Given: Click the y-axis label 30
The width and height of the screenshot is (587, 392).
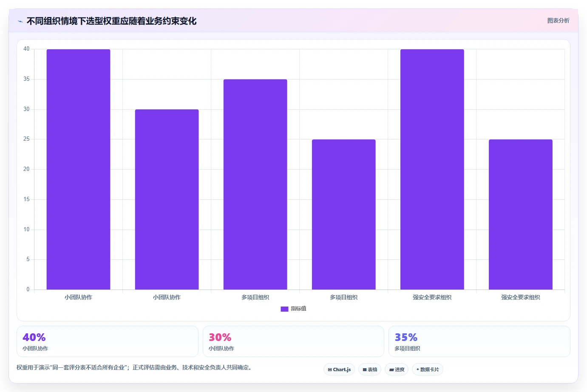Looking at the screenshot, I should [26, 109].
